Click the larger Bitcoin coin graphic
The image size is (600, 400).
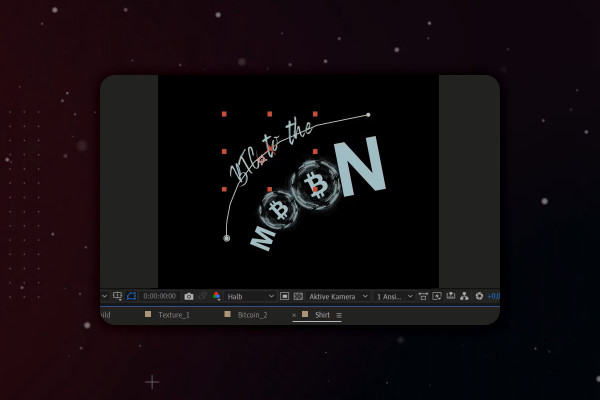pyautogui.click(x=316, y=184)
